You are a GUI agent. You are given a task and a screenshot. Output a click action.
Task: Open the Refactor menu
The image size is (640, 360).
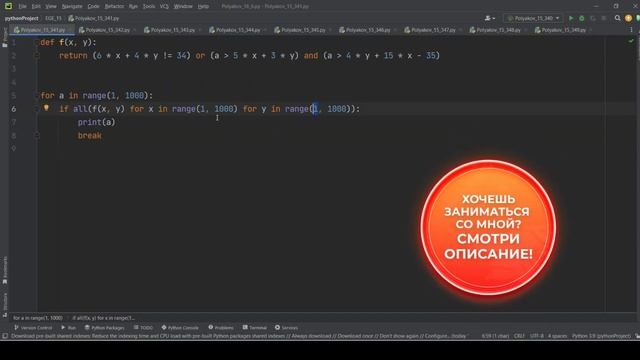pyautogui.click(x=114, y=6)
